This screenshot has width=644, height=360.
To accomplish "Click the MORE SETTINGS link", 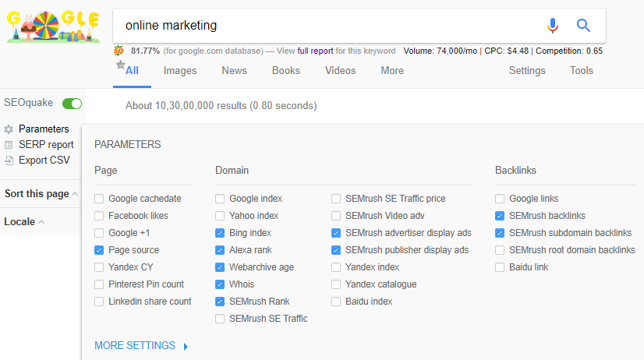I will [x=135, y=346].
